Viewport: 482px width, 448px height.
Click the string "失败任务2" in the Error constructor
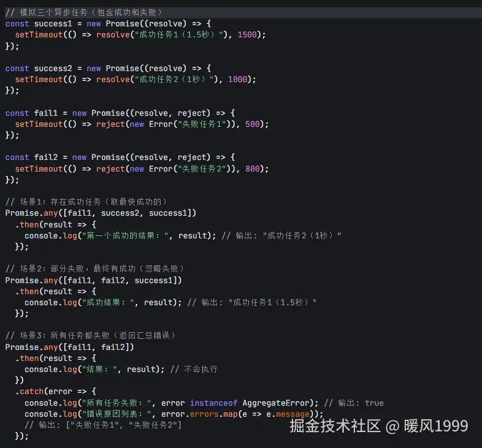click(202, 169)
